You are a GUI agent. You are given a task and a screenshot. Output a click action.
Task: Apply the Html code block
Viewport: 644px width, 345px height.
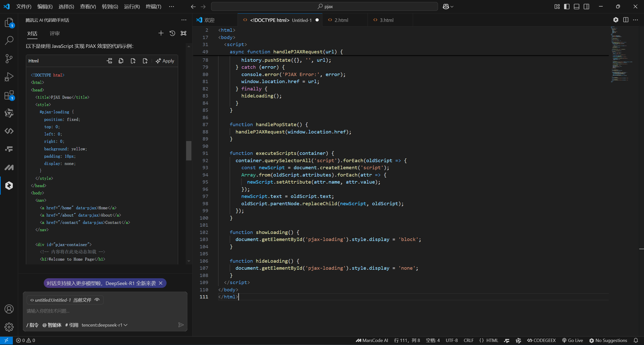coord(165,61)
